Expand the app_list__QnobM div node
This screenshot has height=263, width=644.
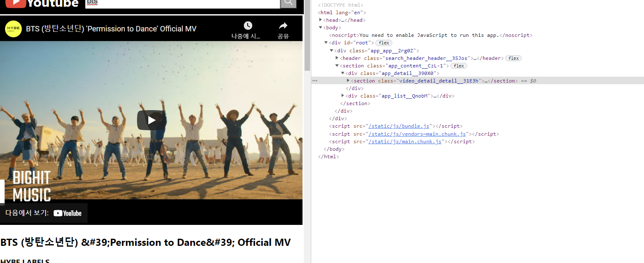[342, 96]
